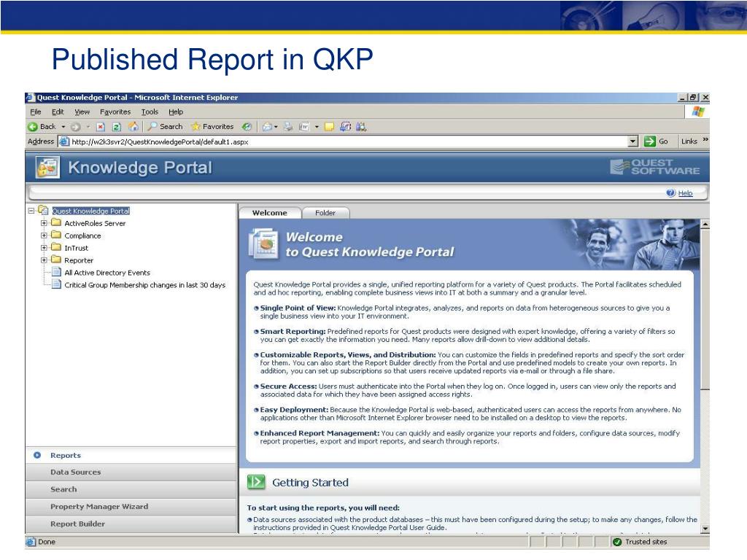The width and height of the screenshot is (747, 560).
Task: Open the Data Sources navigation pane
Action: [x=131, y=472]
